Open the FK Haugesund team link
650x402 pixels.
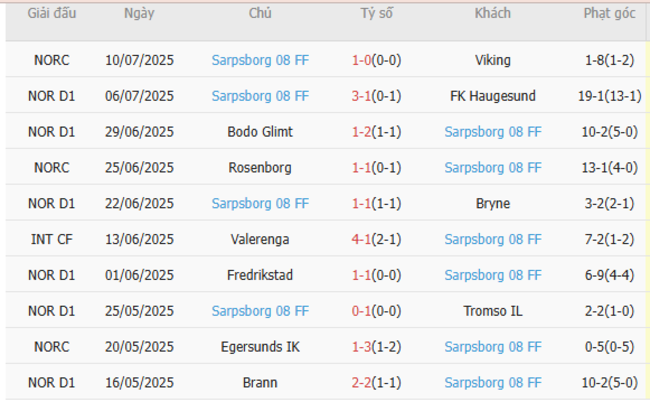click(493, 96)
